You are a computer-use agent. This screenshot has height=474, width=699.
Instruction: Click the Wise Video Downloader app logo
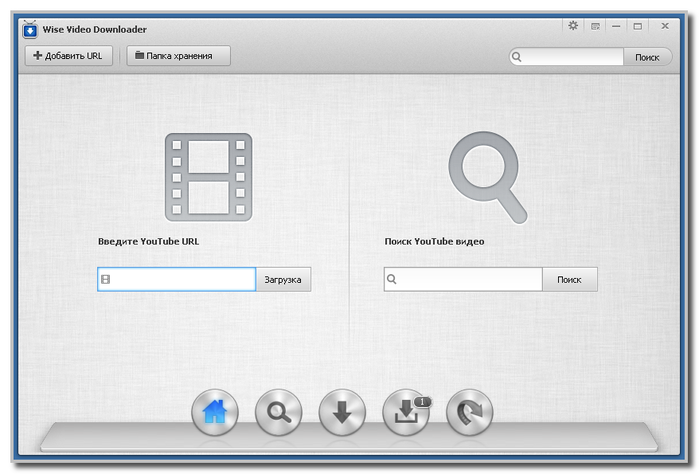30,29
